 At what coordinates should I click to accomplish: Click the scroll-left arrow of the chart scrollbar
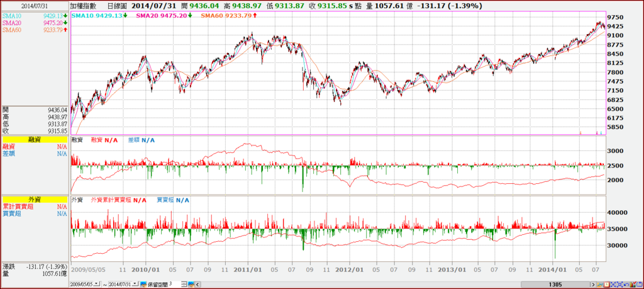197,285
